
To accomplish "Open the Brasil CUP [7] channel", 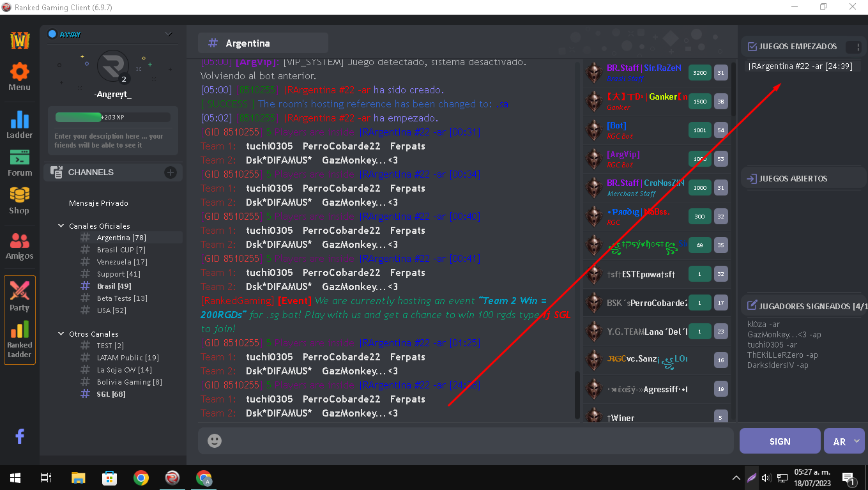I will (x=121, y=250).
